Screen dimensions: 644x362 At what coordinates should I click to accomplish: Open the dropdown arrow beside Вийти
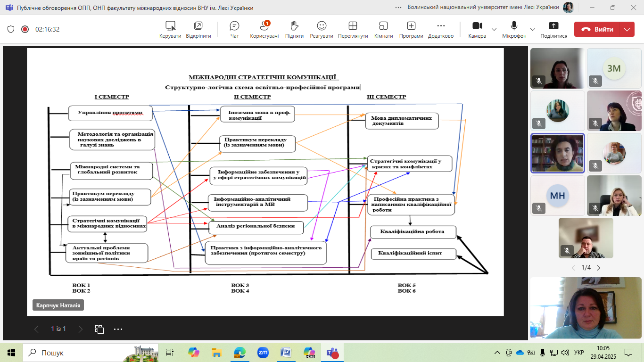(x=627, y=29)
